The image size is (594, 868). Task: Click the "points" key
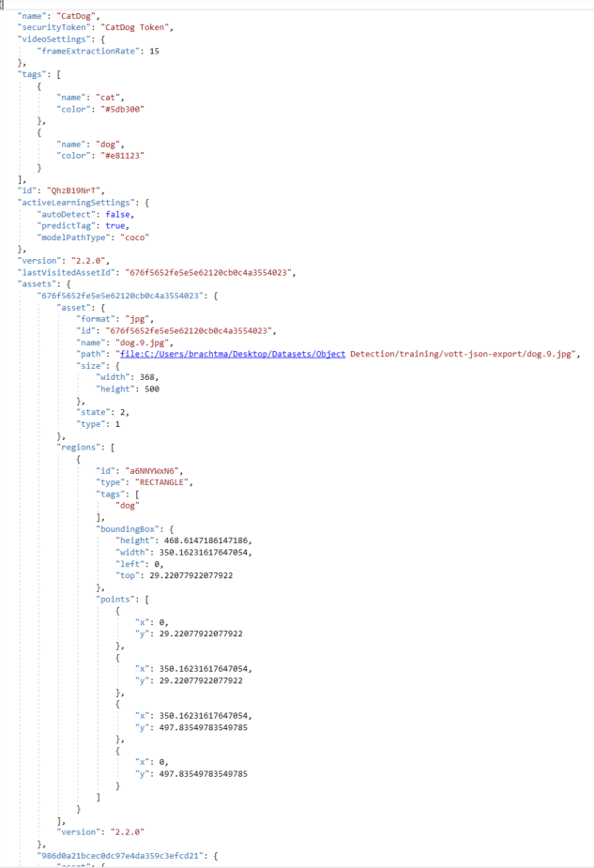click(115, 600)
